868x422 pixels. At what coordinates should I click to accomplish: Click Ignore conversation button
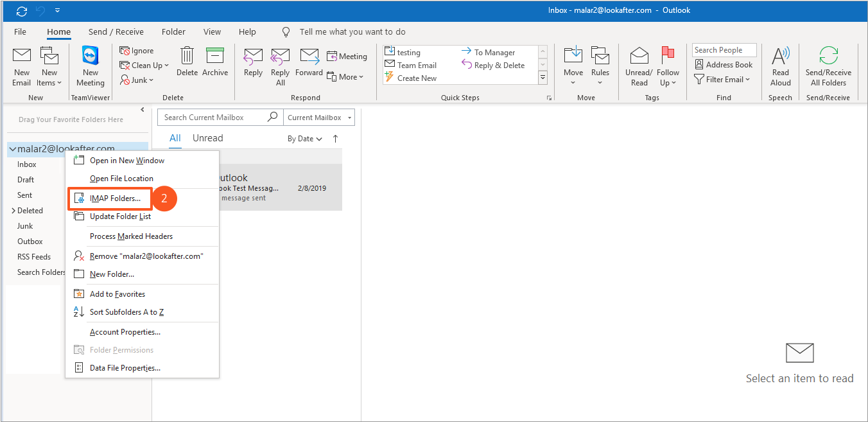(x=137, y=51)
